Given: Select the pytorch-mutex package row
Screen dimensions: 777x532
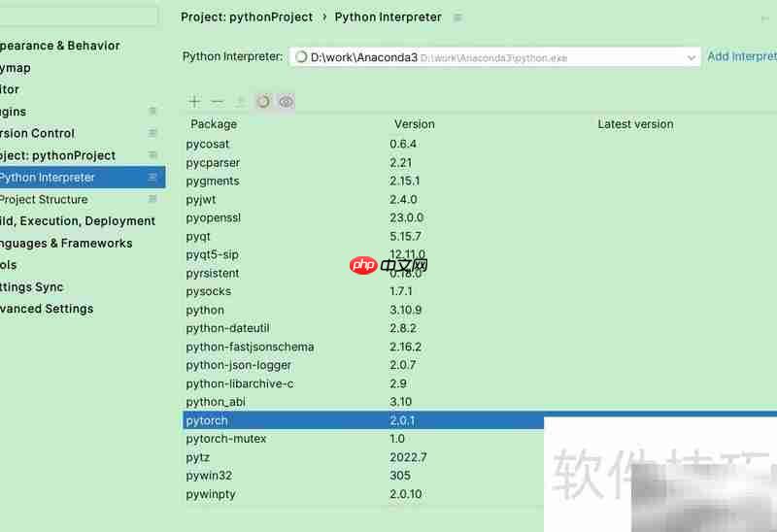Looking at the screenshot, I should pyautogui.click(x=363, y=439).
